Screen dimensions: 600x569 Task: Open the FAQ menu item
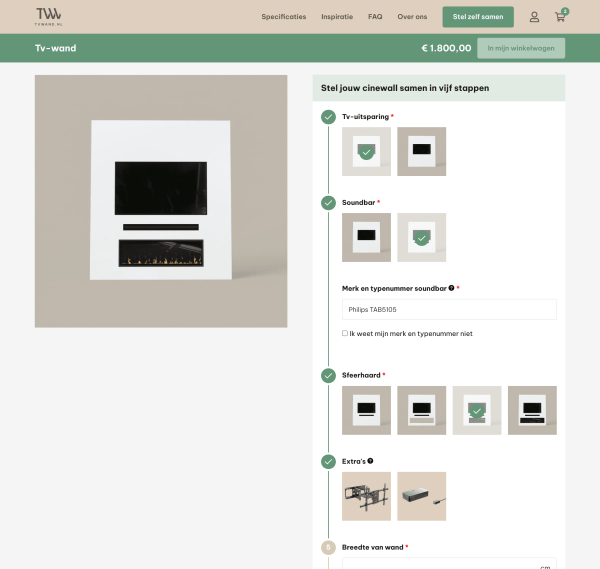(x=375, y=17)
